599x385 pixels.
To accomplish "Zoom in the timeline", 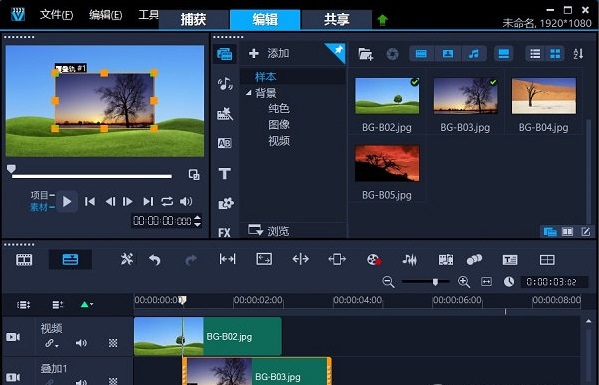I will [x=464, y=282].
